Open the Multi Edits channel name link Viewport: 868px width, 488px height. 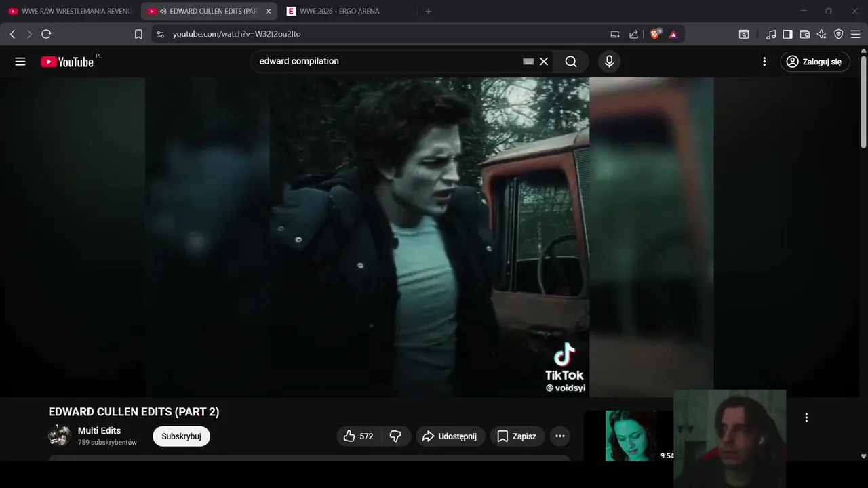click(x=99, y=430)
